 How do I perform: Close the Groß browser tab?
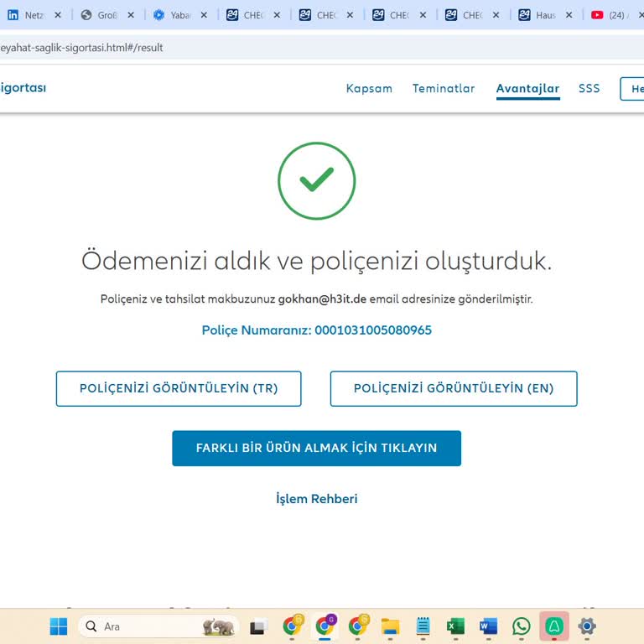pyautogui.click(x=131, y=15)
